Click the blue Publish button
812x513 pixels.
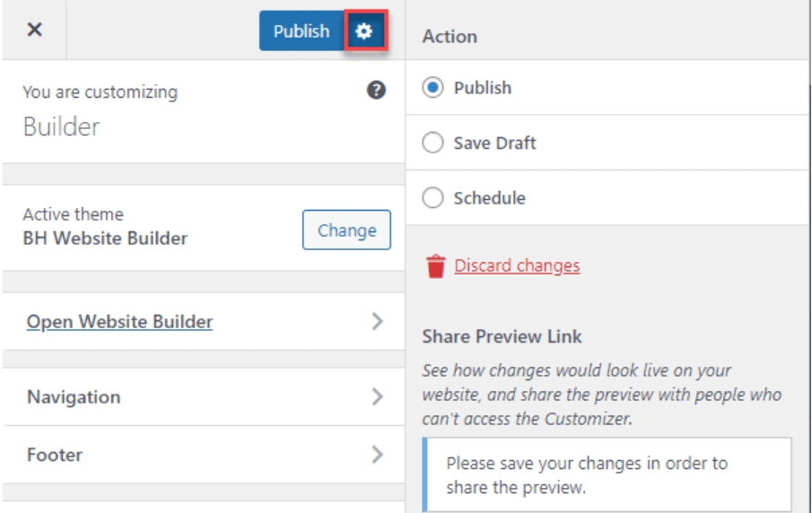click(x=301, y=31)
